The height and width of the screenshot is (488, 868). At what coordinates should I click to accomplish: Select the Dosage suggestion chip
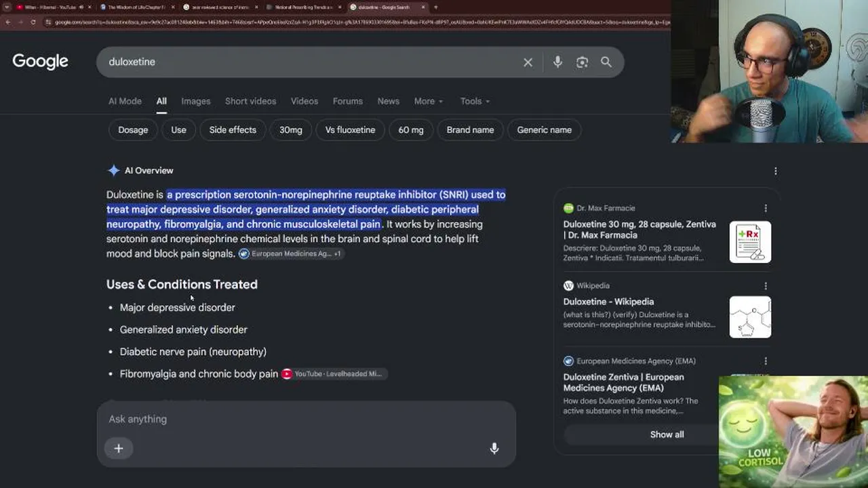pos(133,130)
